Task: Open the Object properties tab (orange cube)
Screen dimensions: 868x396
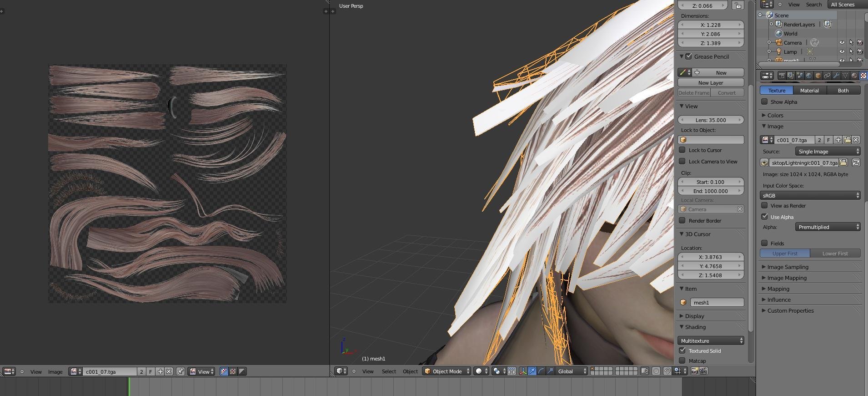Action: 818,76
